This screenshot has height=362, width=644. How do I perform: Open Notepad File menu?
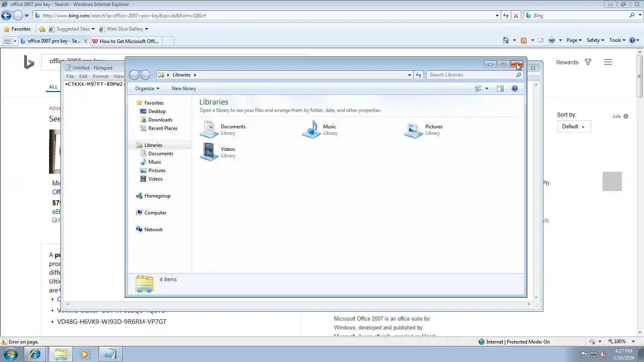point(70,76)
